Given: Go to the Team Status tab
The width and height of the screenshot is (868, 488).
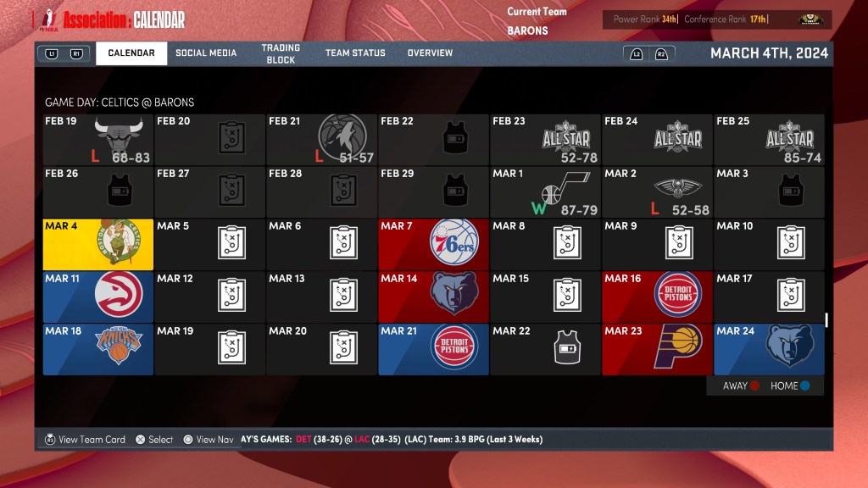Looking at the screenshot, I should click(x=355, y=53).
